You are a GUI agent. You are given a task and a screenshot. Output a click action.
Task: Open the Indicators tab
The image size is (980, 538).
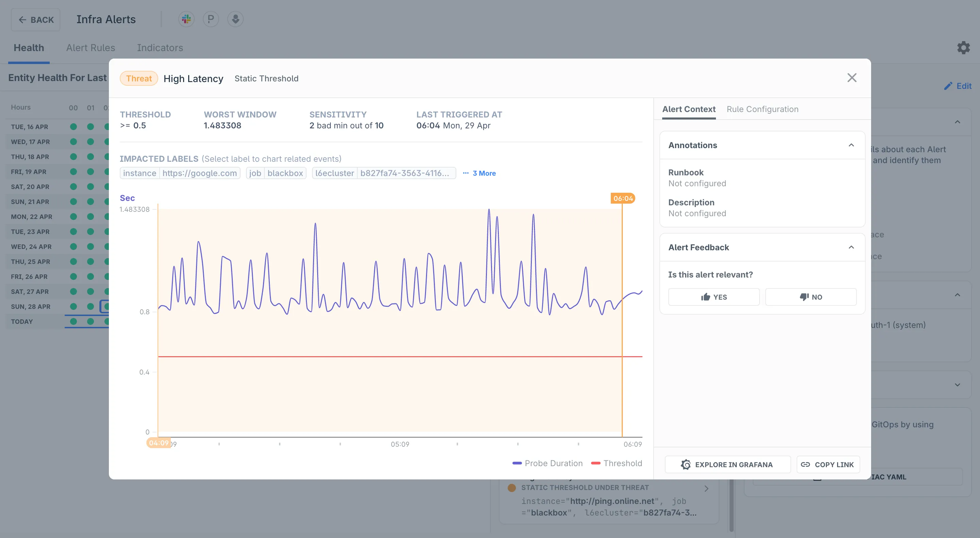(160, 48)
